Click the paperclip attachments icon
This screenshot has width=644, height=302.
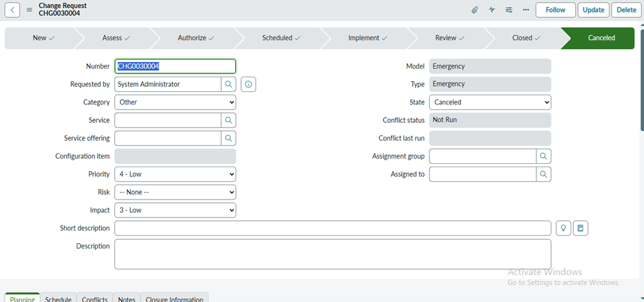click(x=474, y=10)
